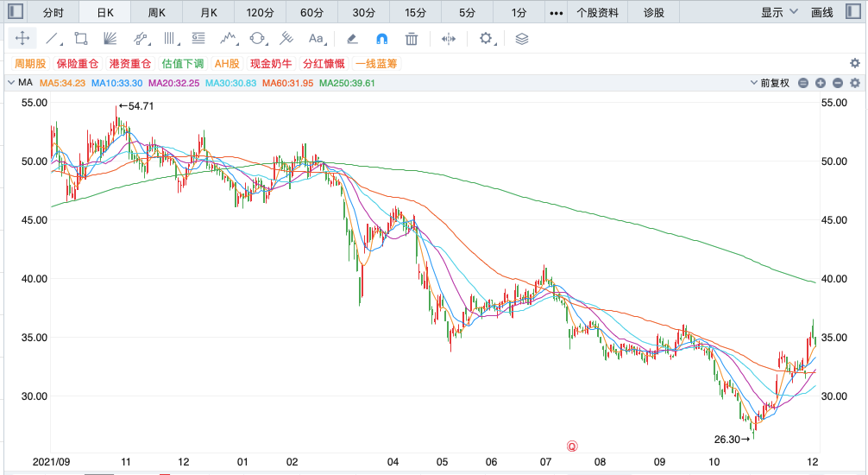Toggle the magnet snap mode

381,39
